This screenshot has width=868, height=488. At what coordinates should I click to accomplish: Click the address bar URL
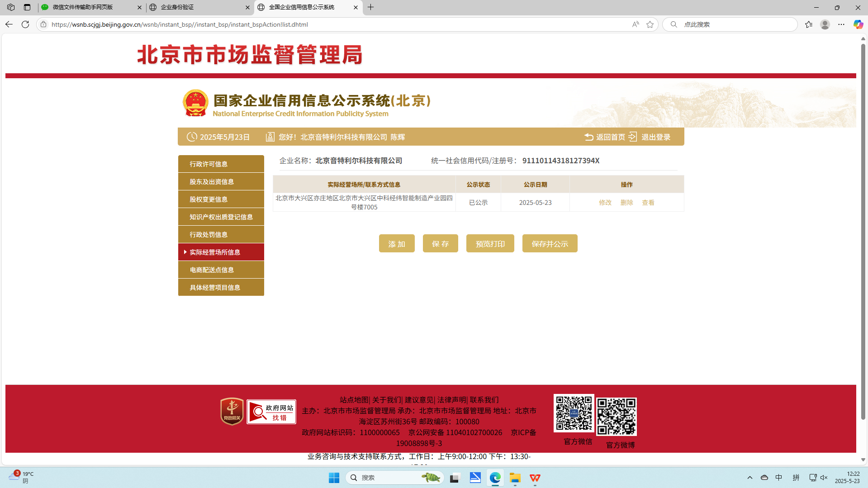click(x=180, y=24)
